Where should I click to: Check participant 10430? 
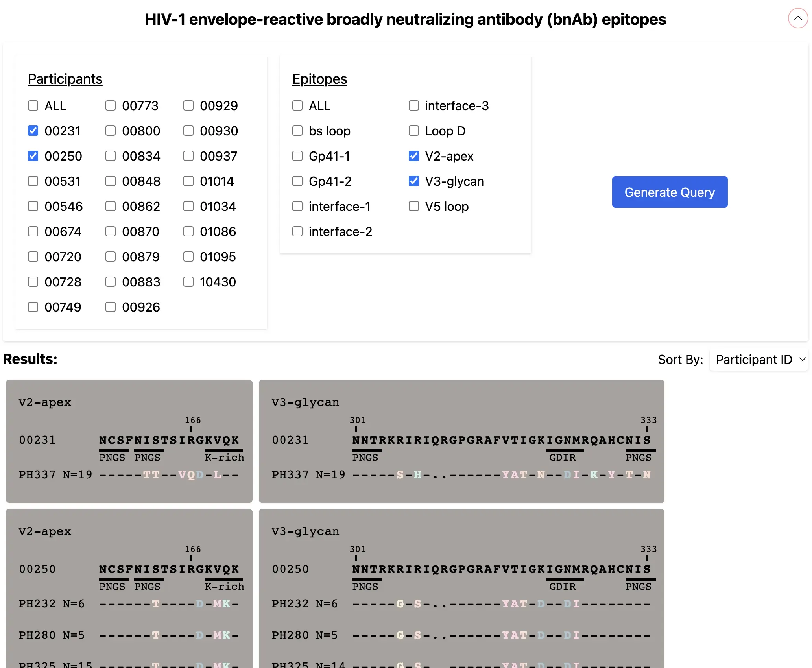(x=188, y=282)
